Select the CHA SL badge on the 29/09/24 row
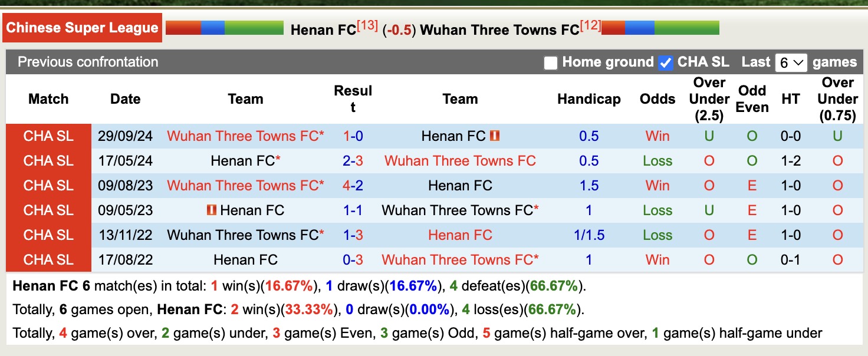The height and width of the screenshot is (356, 868). (48, 136)
